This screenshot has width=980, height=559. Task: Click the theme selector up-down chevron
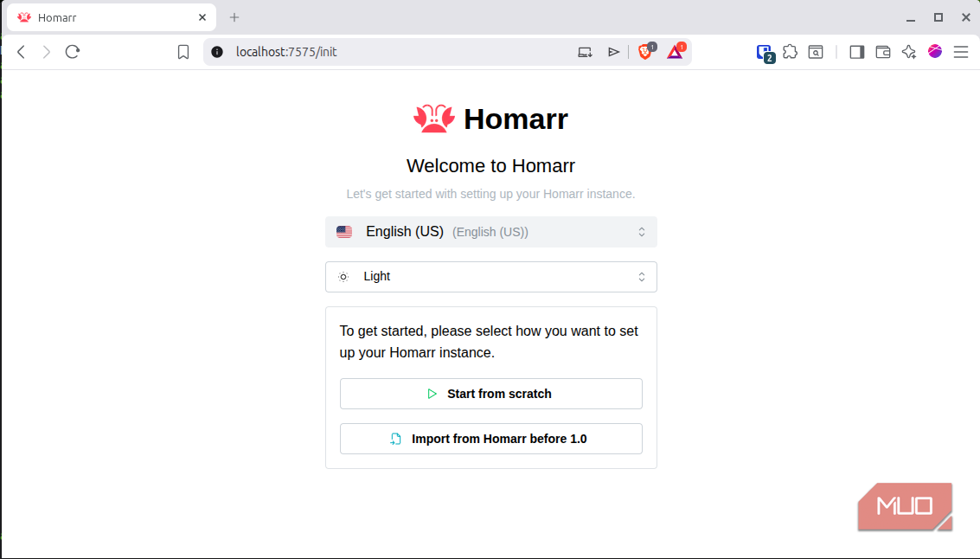pyautogui.click(x=642, y=277)
